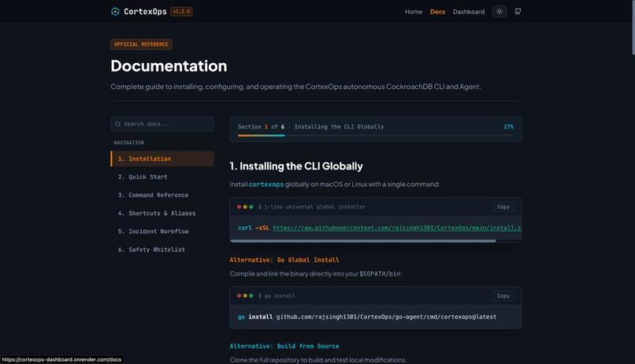Select 2. Quick Start in navigation
635x364 pixels.
point(162,177)
